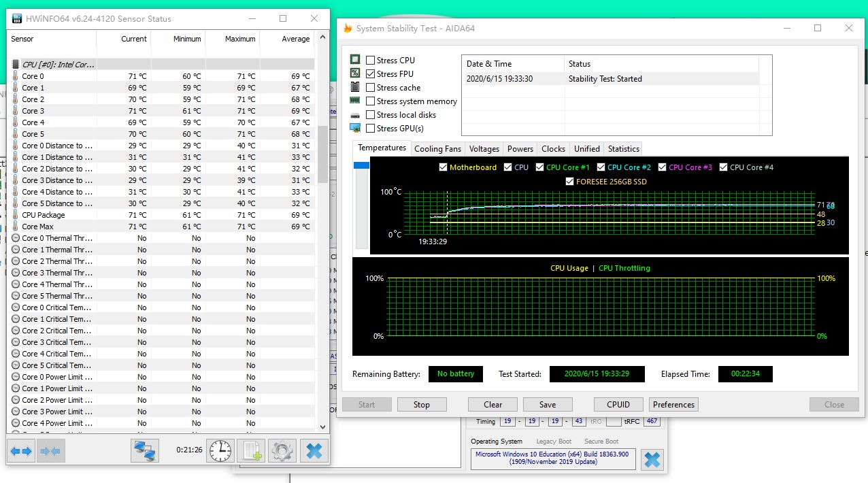Image resolution: width=868 pixels, height=483 pixels.
Task: Click the collapse columns arrows icon in HWiNFO
Action: (51, 450)
